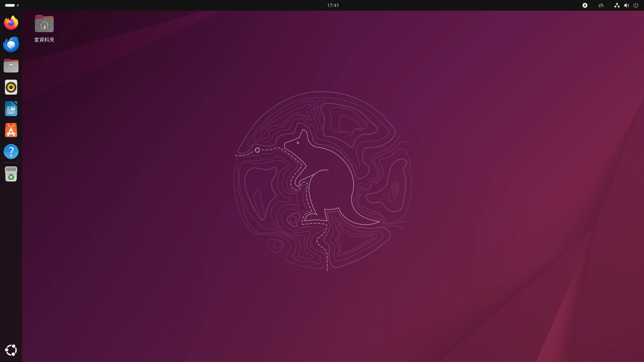Image resolution: width=644 pixels, height=362 pixels.
Task: Select the 家資料夾 label text
Action: coord(44,40)
